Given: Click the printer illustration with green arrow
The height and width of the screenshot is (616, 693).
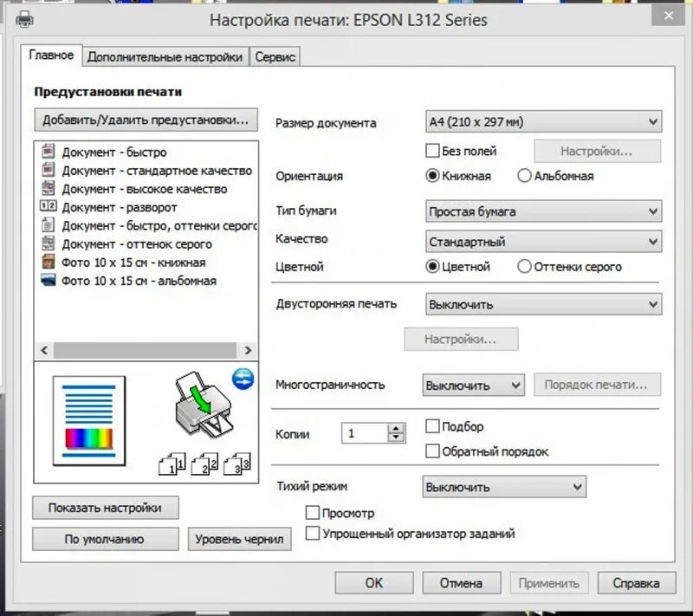Looking at the screenshot, I should [204, 405].
